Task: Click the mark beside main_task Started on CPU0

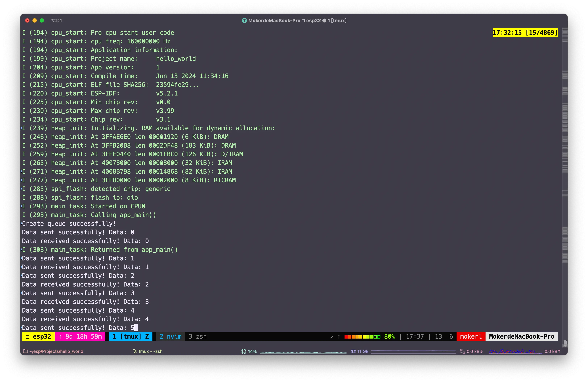Action: 21,206
